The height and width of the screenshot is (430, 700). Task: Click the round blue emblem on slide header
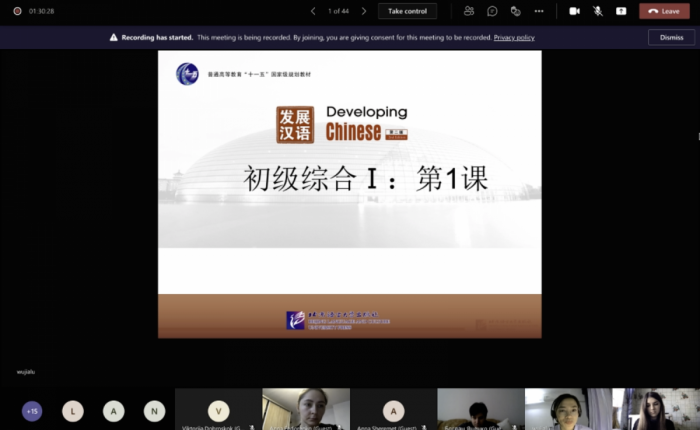click(x=187, y=74)
